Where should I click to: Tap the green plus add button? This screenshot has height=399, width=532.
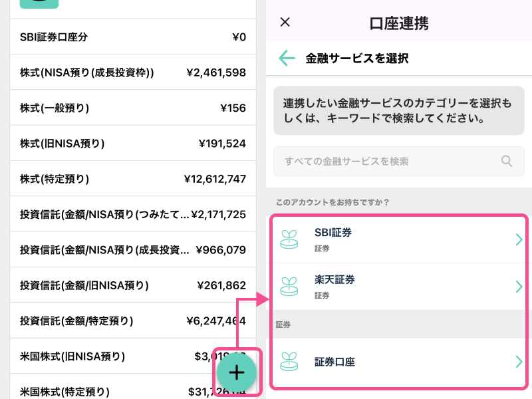[x=237, y=372]
